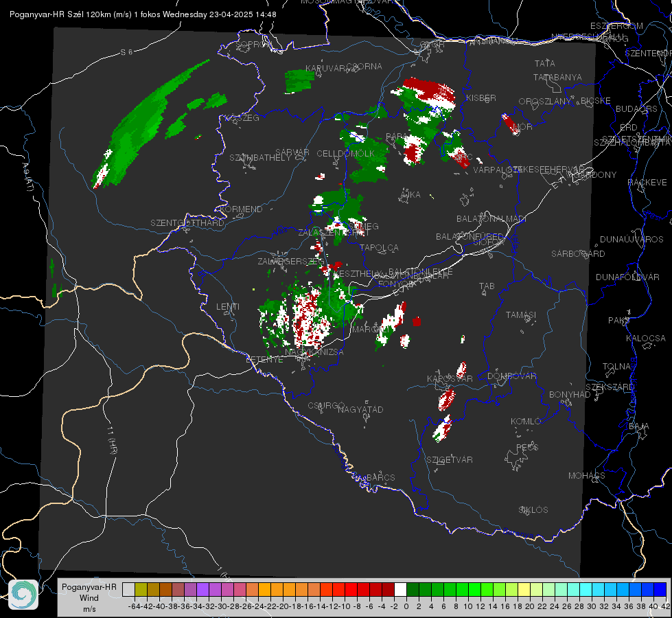
Task: Click the SZEKSZARD city label
Action: 610,387
